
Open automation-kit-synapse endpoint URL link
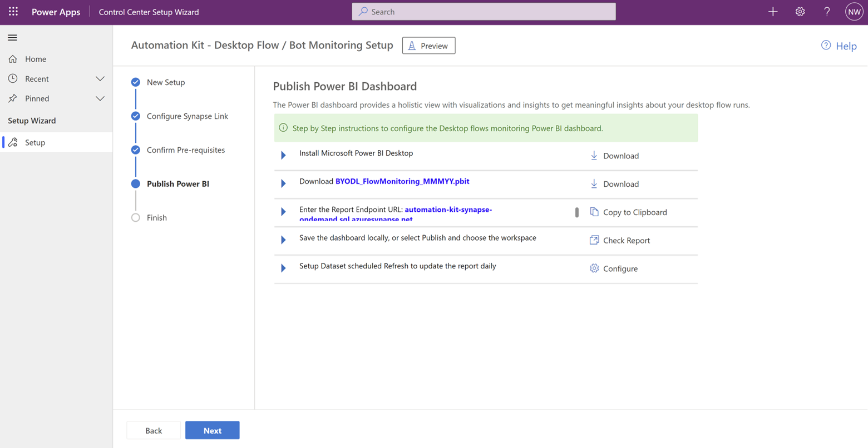point(396,214)
